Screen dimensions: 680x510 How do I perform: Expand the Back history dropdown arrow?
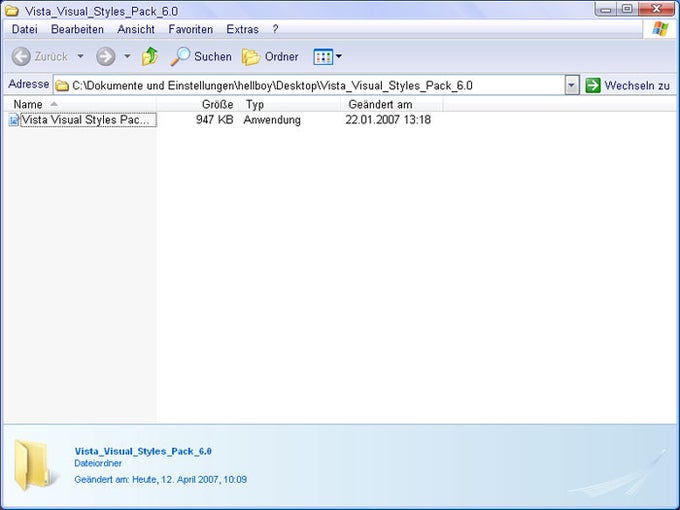click(81, 56)
